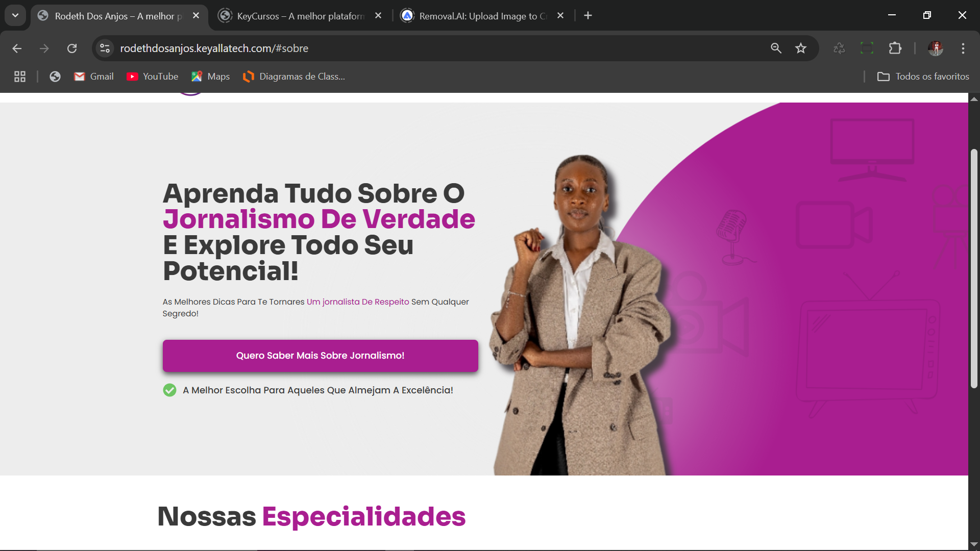This screenshot has height=551, width=980.
Task: Expand the tab search dropdown arrow
Action: click(x=15, y=15)
